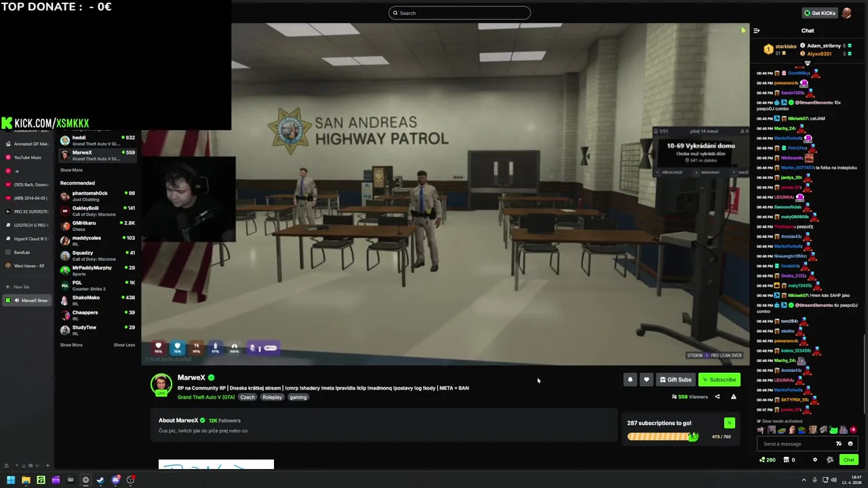Viewport: 868px width, 488px height.
Task: Open Discord from the taskbar
Action: point(115,480)
